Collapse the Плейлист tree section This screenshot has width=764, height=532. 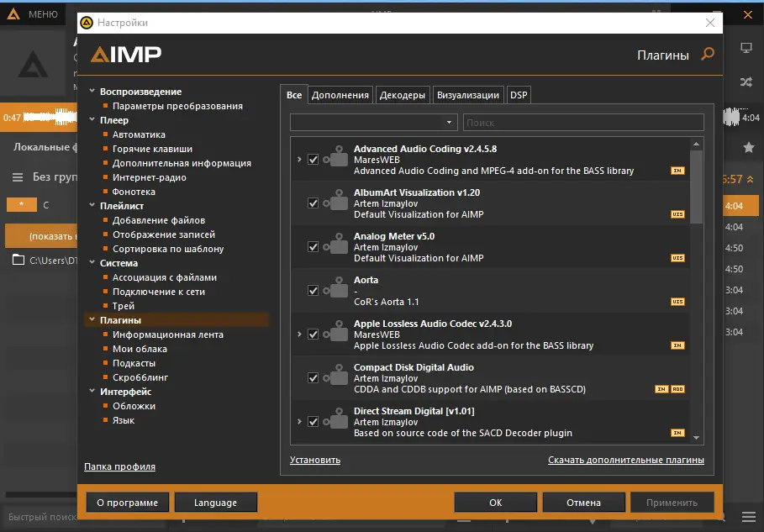(92, 205)
